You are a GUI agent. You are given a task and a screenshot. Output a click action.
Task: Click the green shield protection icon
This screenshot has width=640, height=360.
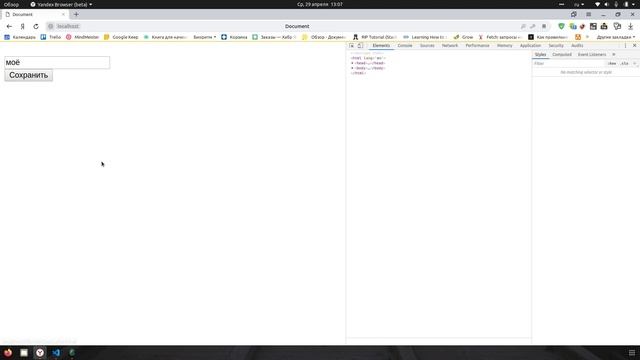pos(561,26)
